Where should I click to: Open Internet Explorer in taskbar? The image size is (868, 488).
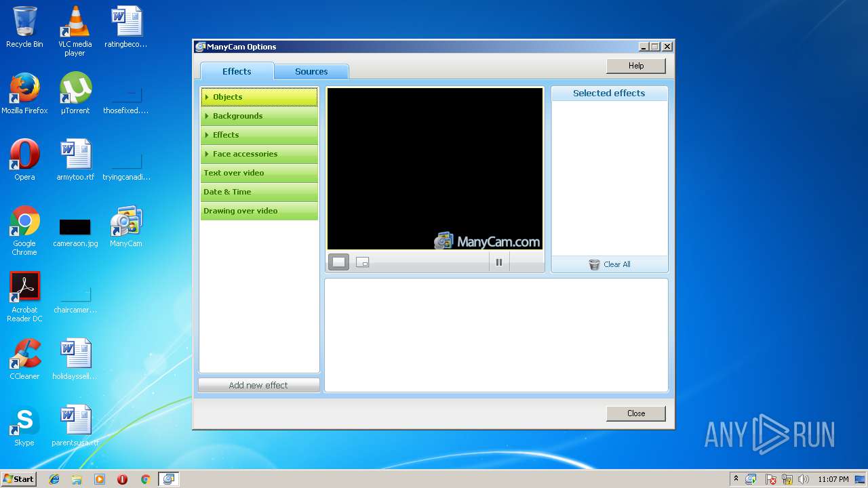pos(54,479)
